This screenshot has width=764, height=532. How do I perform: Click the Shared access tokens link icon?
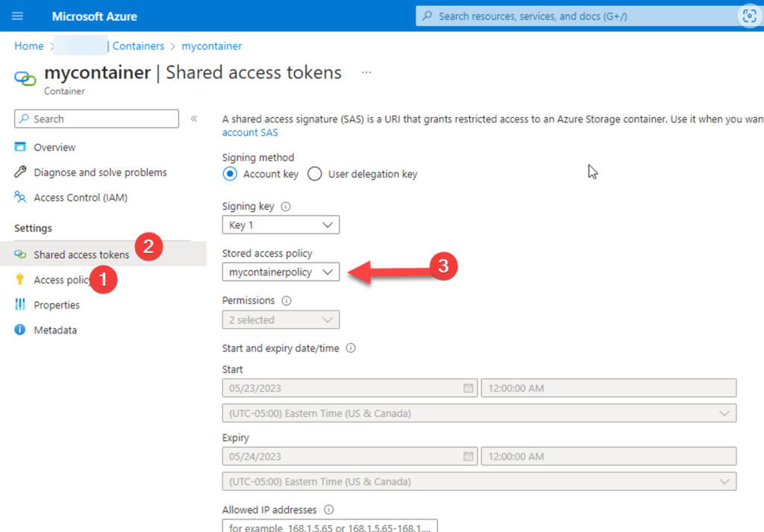click(x=20, y=254)
